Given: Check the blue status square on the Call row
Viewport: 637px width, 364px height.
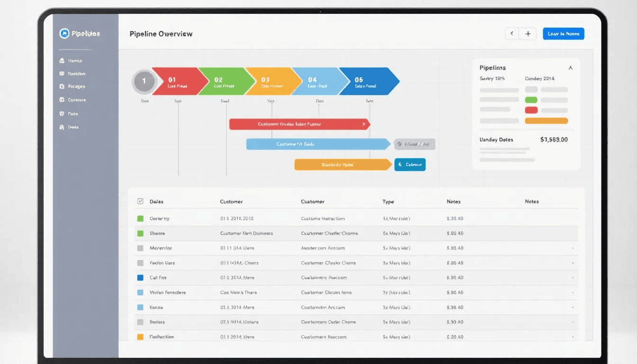Looking at the screenshot, I should pos(140,277).
